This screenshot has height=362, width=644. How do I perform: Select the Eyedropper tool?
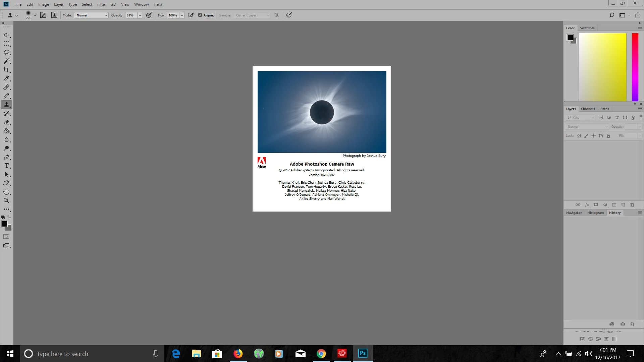pos(6,78)
